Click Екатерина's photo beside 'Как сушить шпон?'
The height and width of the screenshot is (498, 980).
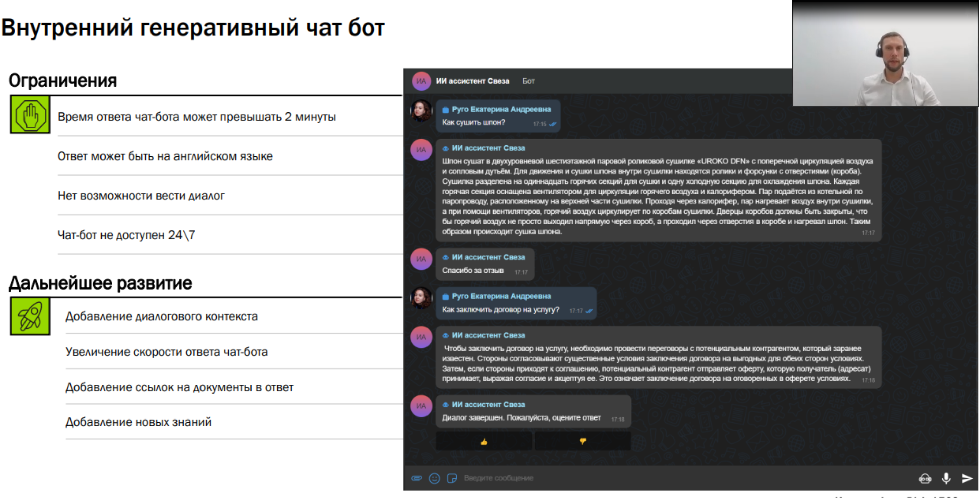click(x=421, y=111)
